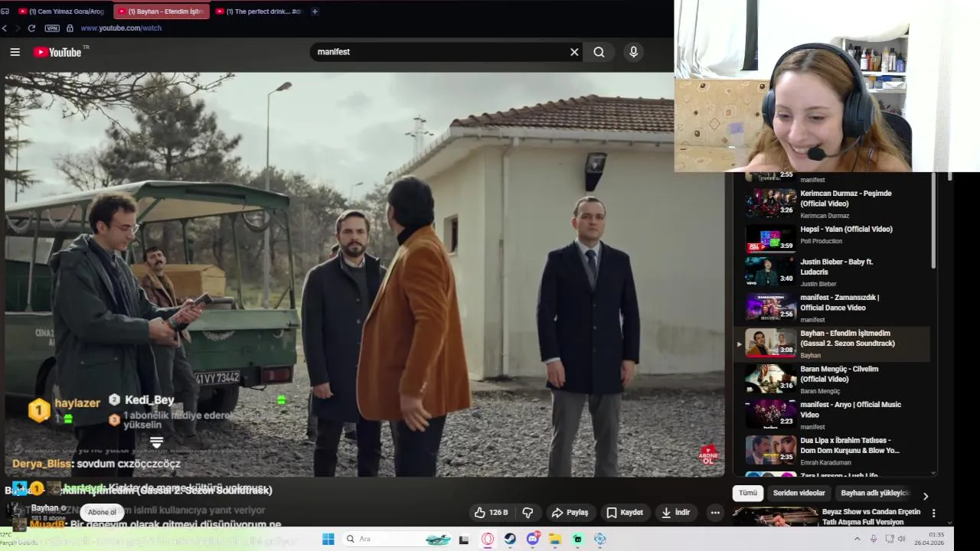Play 'manifest - Arıyo' music video

[834, 415]
